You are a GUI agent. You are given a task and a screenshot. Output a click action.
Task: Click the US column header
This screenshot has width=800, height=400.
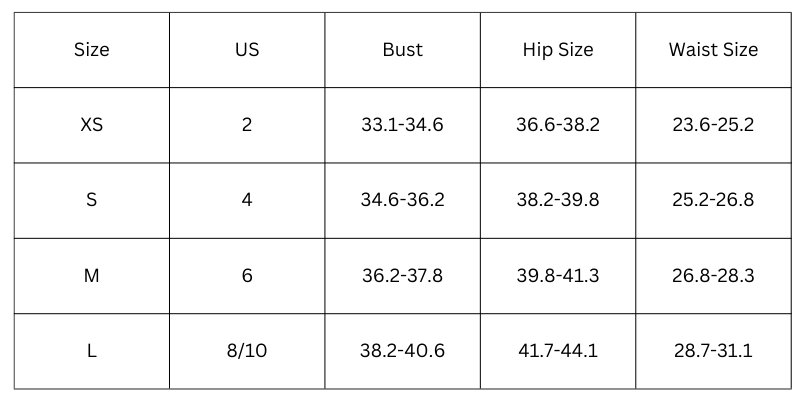247,49
